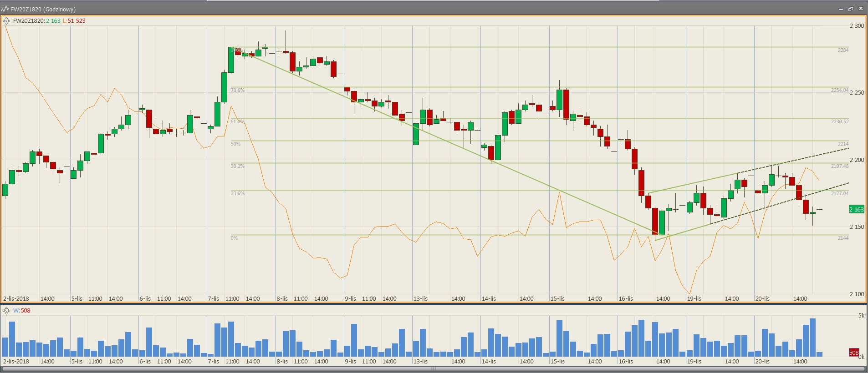Screen dimensions: 868x373
Task: Minimize the FW20Z1820 chart window
Action: point(841,9)
